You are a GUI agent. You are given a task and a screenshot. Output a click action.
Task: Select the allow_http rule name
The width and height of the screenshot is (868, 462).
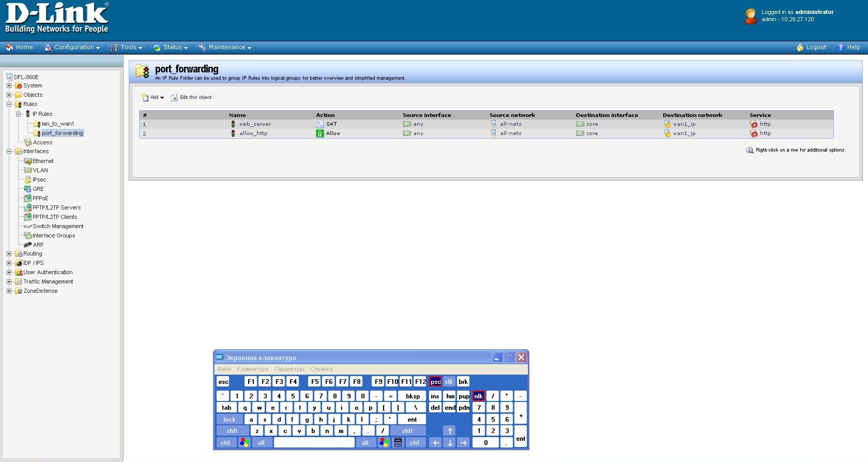pyautogui.click(x=253, y=133)
